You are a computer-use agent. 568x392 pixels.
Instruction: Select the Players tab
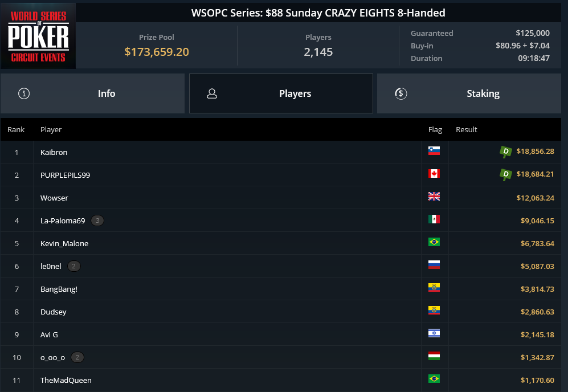(281, 93)
